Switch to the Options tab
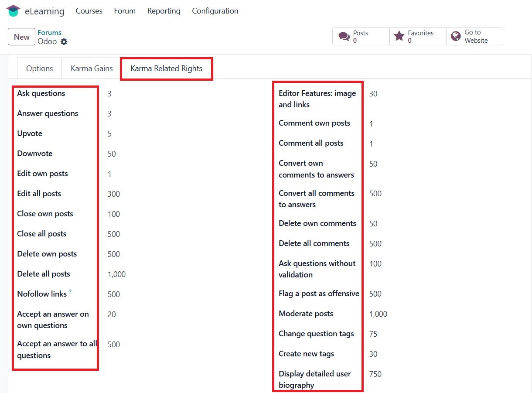Screen dimensions: 532x393 [40, 68]
